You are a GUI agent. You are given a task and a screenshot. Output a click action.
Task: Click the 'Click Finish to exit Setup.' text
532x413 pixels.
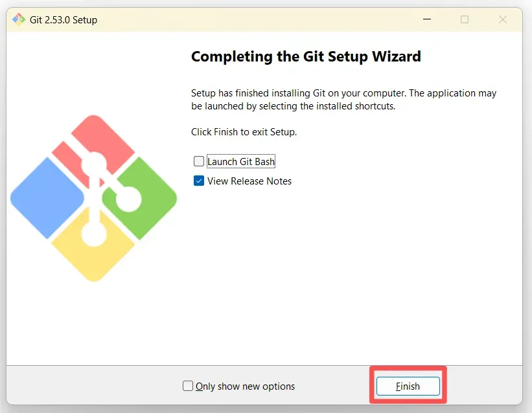click(x=244, y=132)
